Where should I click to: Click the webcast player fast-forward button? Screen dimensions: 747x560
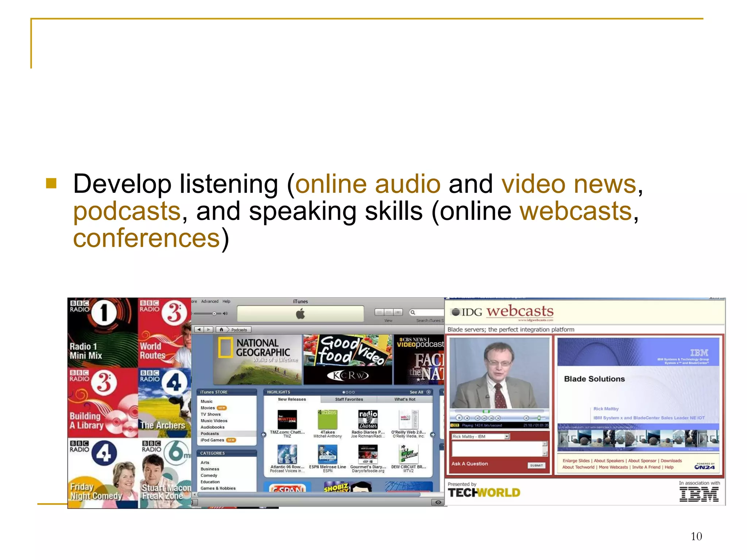pos(491,418)
